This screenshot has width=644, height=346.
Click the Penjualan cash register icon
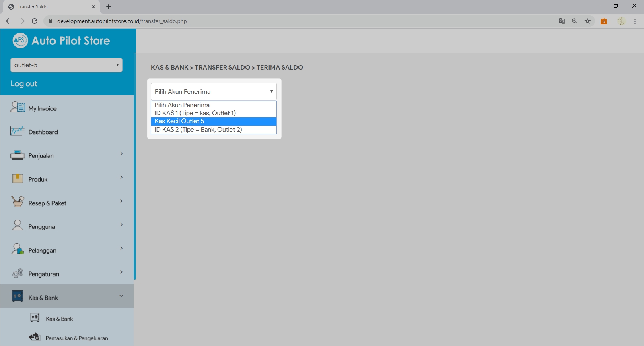17,155
